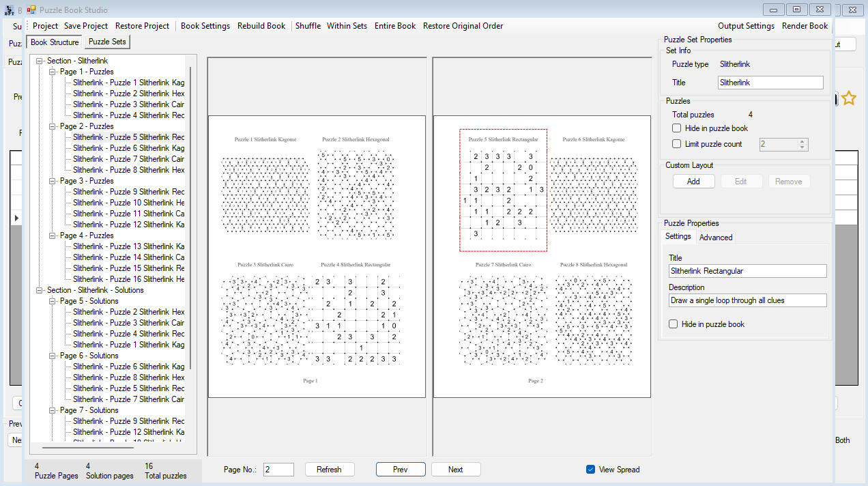The height and width of the screenshot is (486, 868).
Task: Collapse the Page 4 - Puzzles node
Action: (53, 235)
